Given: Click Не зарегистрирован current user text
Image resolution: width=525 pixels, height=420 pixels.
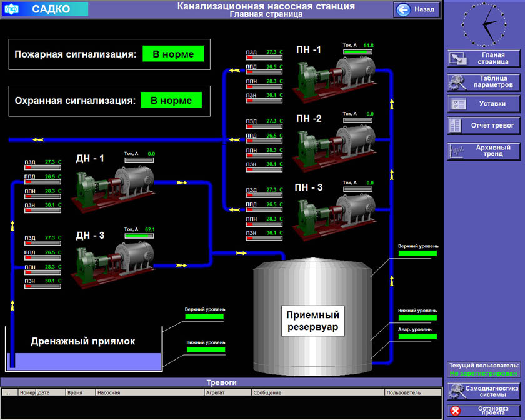Looking at the screenshot, I should [x=484, y=373].
